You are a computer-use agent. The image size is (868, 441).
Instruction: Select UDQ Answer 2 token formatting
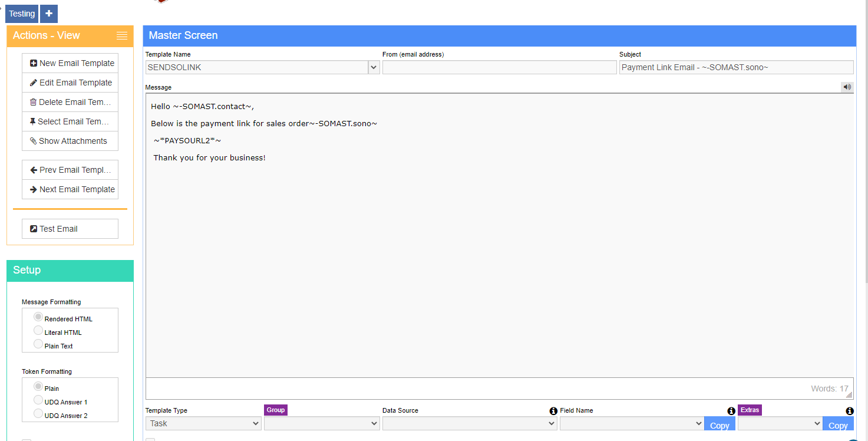point(38,414)
